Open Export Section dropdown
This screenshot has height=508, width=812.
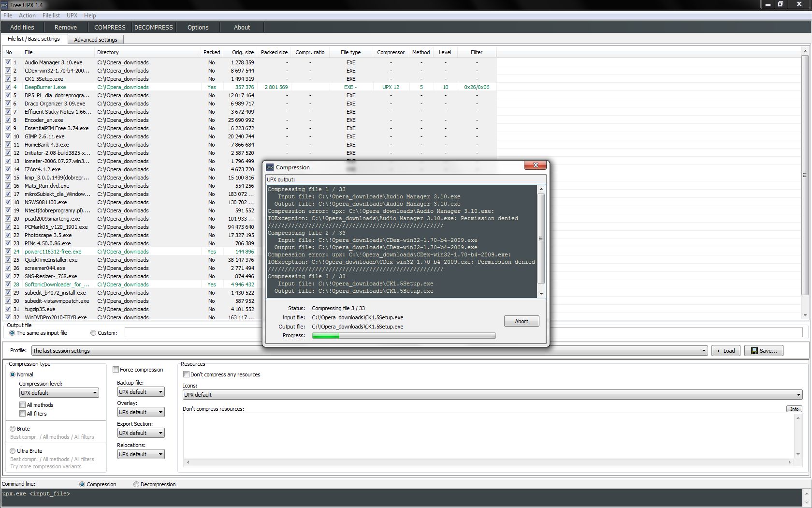point(141,433)
